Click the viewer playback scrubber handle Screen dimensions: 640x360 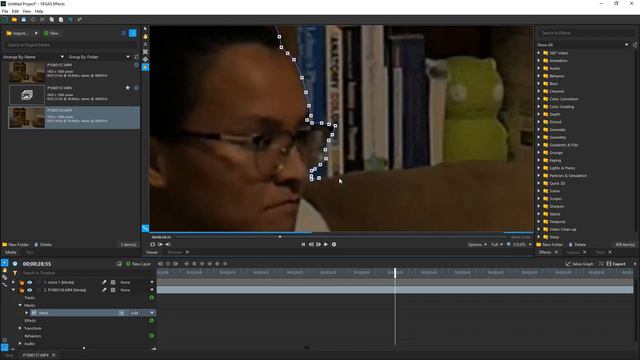click(280, 237)
